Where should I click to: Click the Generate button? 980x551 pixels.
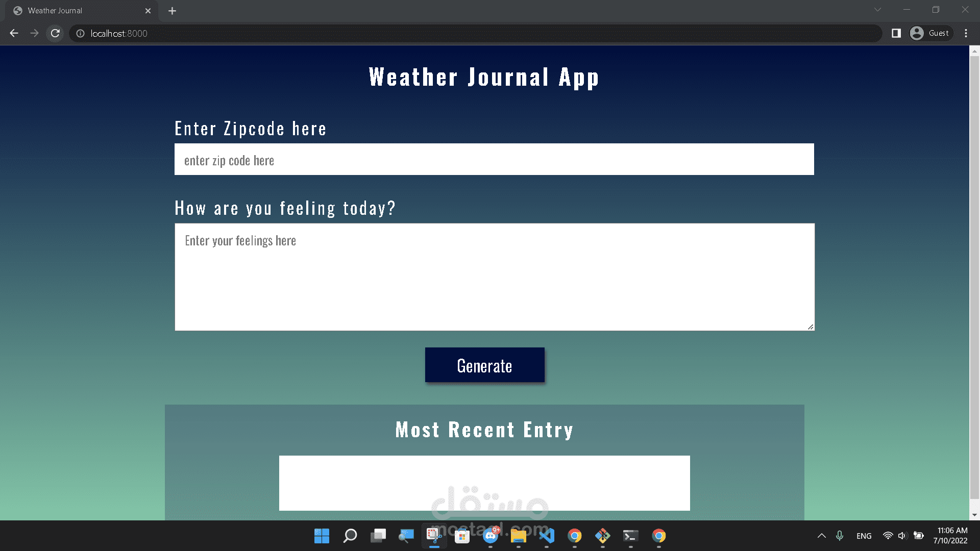(484, 365)
